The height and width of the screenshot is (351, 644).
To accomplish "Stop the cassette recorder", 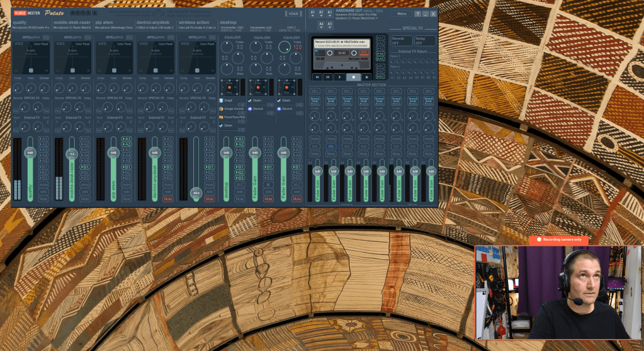I will click(x=353, y=77).
